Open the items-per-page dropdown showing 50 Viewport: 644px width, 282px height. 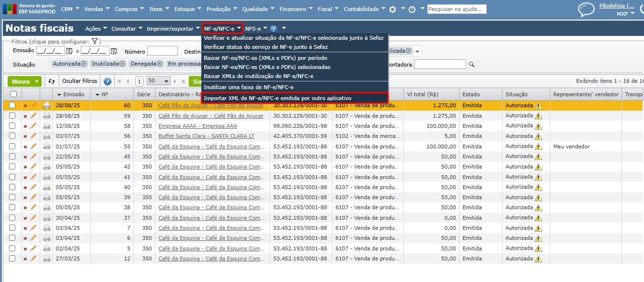(x=158, y=81)
